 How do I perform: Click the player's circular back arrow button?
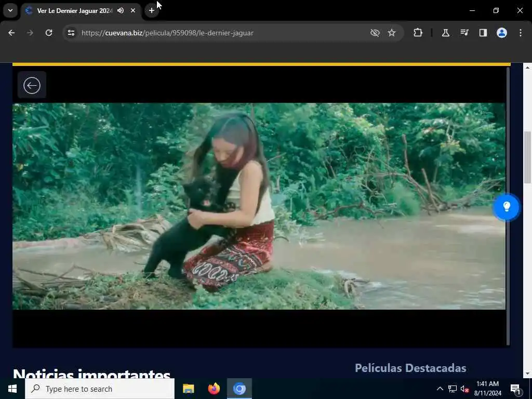(x=32, y=85)
